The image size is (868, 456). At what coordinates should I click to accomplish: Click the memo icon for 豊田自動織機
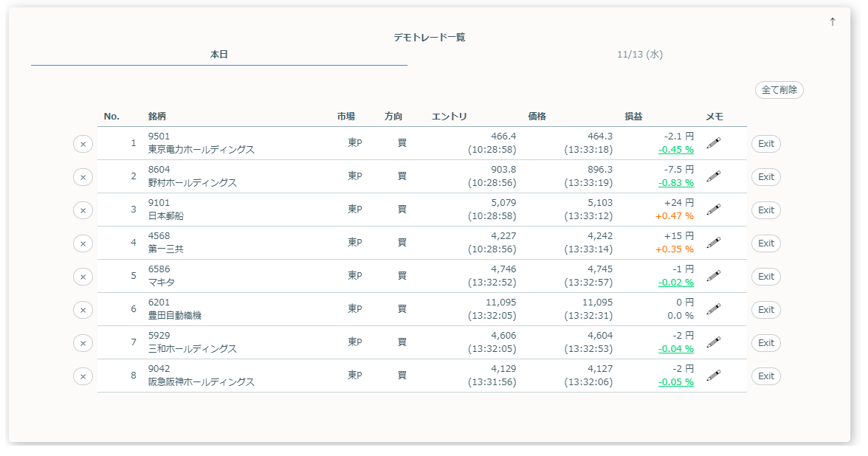coord(713,309)
